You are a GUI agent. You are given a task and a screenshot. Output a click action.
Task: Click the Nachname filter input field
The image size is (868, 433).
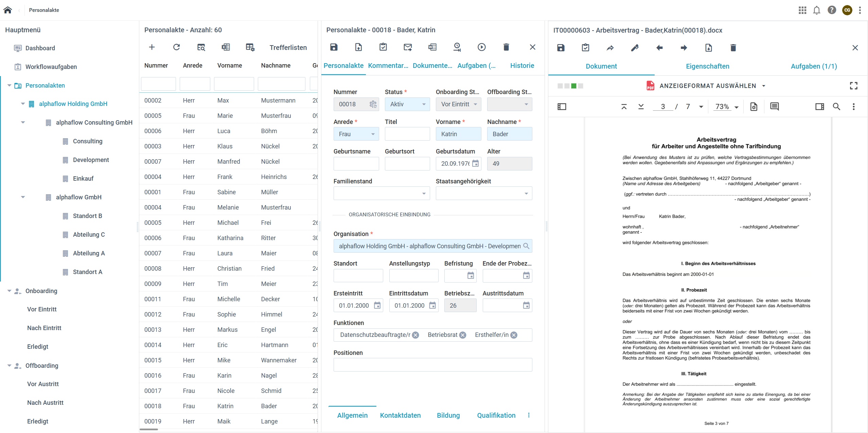pos(281,84)
